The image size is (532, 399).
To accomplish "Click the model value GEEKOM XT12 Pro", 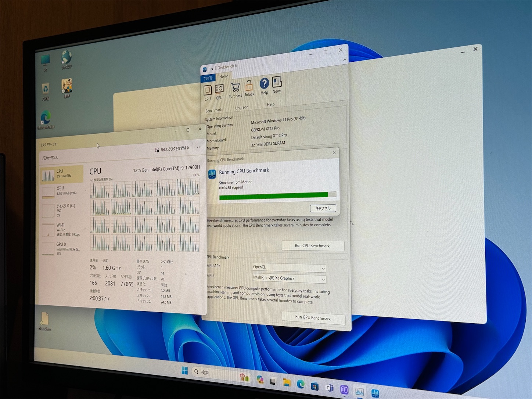I will 265,129.
